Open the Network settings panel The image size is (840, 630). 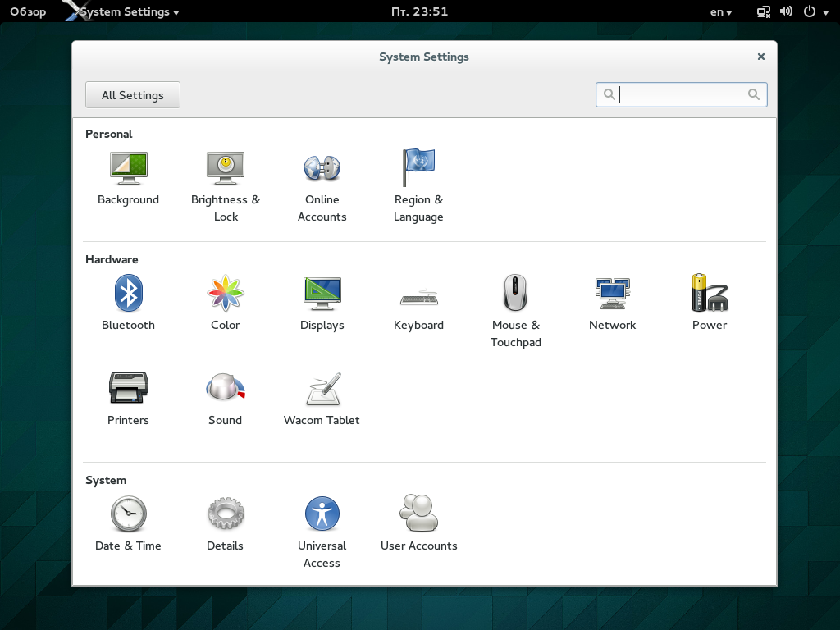tap(612, 304)
